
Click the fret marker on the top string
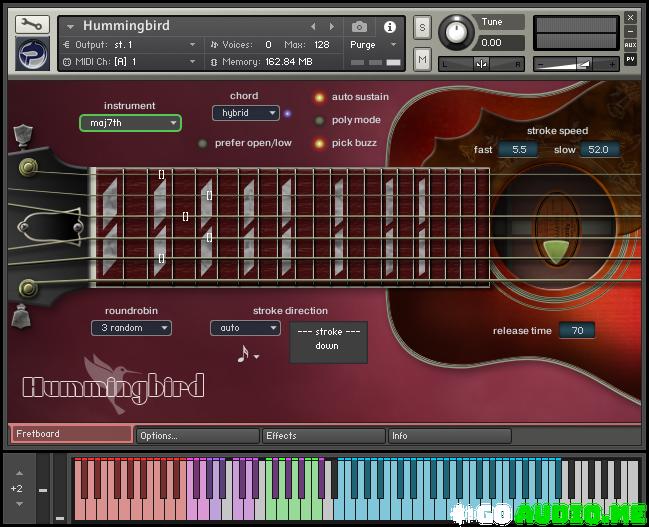(161, 175)
